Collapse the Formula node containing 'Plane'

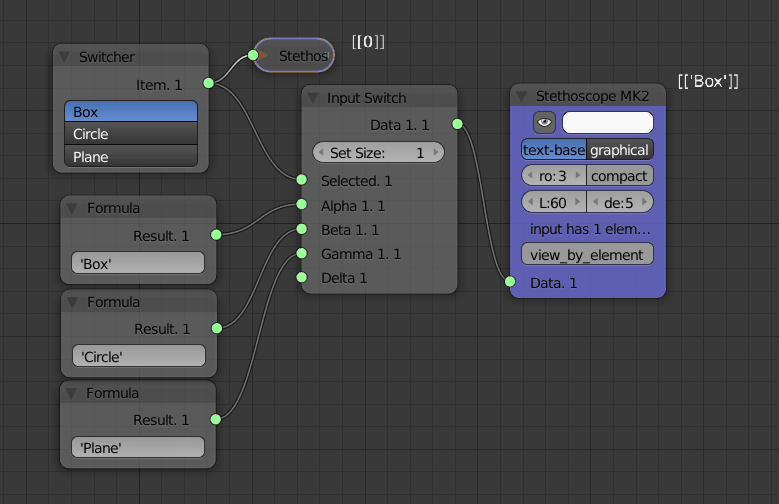[x=72, y=394]
